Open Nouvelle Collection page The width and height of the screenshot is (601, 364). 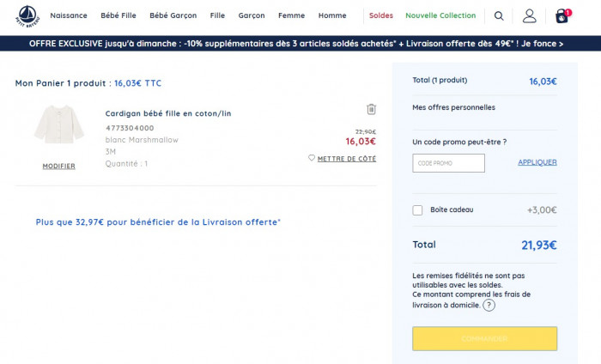(440, 15)
